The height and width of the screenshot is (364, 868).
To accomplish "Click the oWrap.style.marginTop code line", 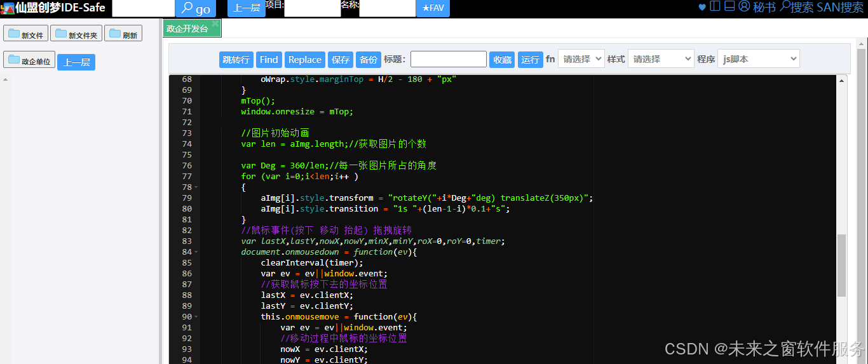I will 358,79.
